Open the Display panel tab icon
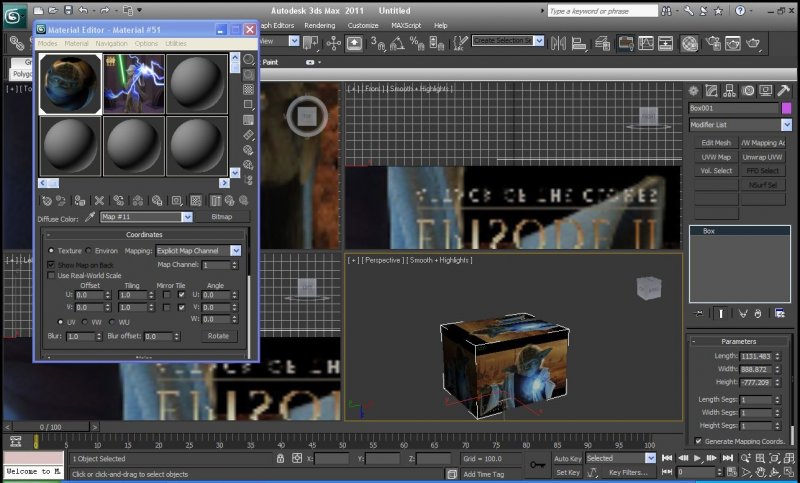Viewport: 800px width, 483px height. pos(765,91)
